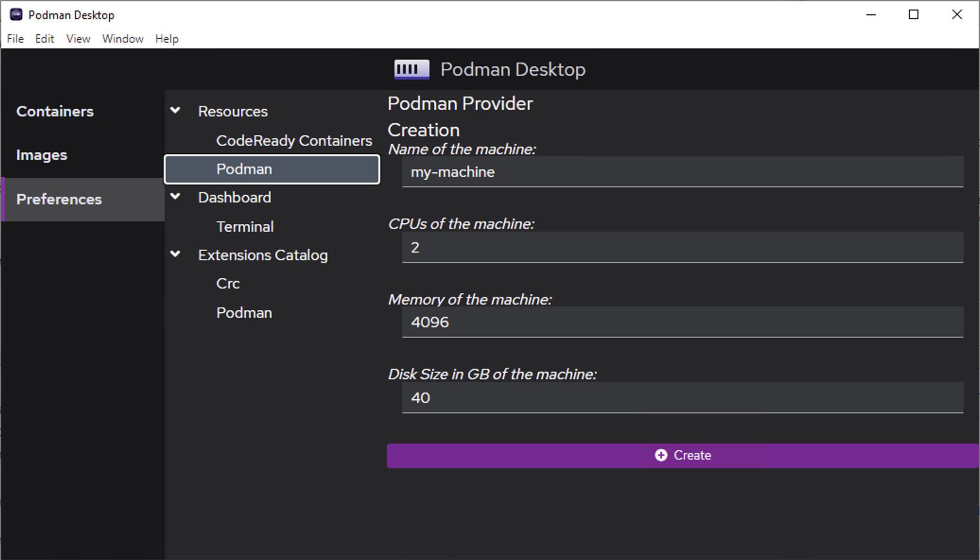Focus the Disk Size field showing 40
This screenshot has width=980, height=560.
click(682, 398)
